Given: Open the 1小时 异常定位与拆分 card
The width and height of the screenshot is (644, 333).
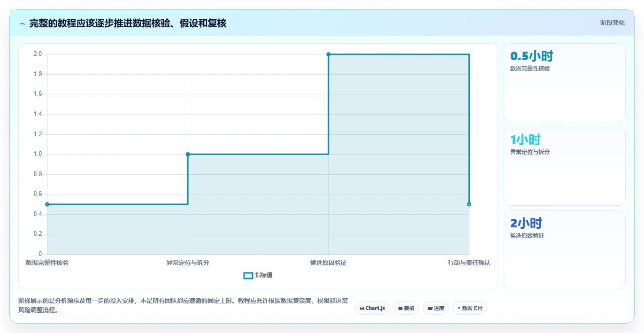Looking at the screenshot, I should (564, 166).
